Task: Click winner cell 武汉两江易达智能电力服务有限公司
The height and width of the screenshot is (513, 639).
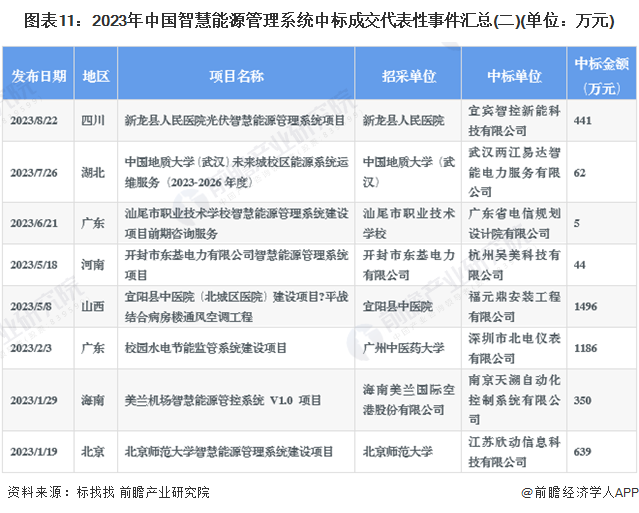Action: click(514, 172)
